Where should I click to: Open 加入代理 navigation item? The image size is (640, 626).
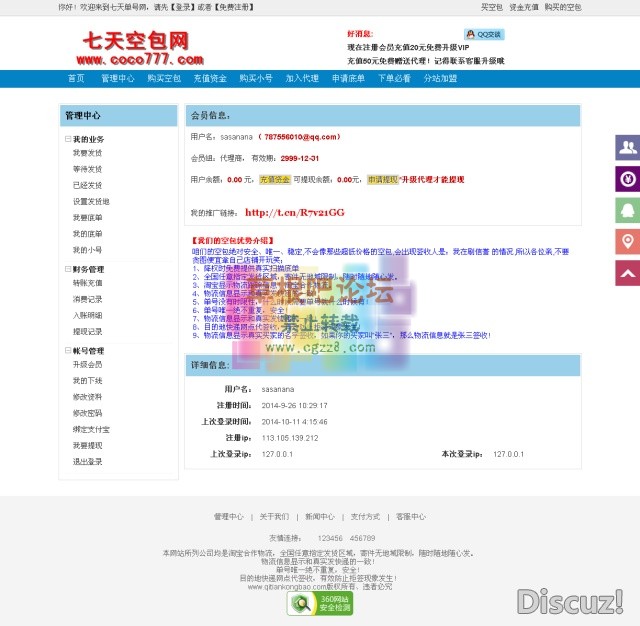click(302, 78)
